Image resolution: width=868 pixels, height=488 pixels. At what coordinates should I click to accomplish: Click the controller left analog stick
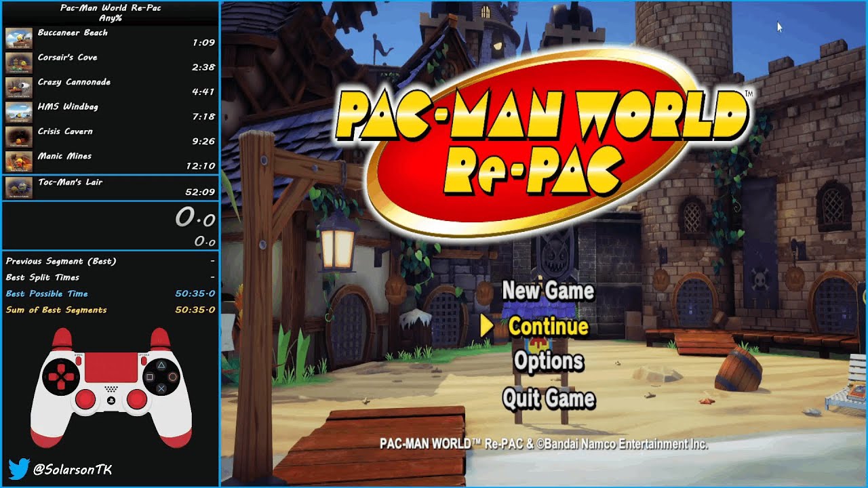[85, 400]
